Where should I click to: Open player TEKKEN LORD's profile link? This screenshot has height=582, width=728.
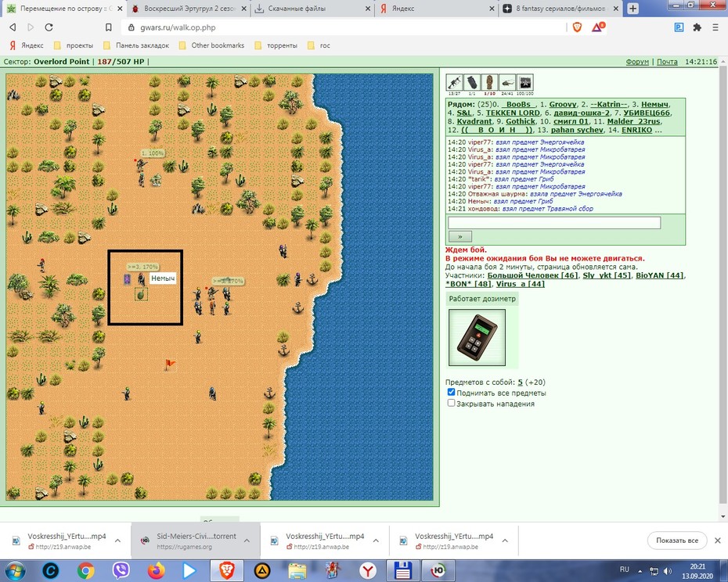coord(513,113)
